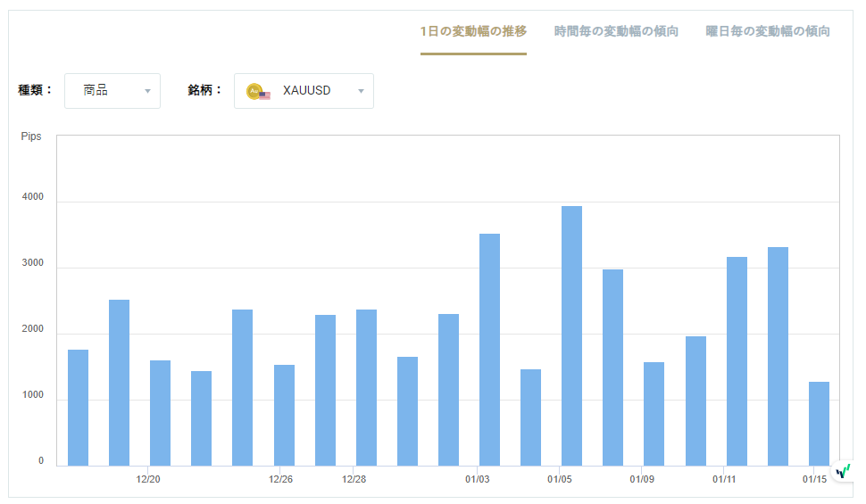Open the 銘柄 dropdown showing XAUUSD
Viewport: 866px width, 504px height.
[x=304, y=91]
